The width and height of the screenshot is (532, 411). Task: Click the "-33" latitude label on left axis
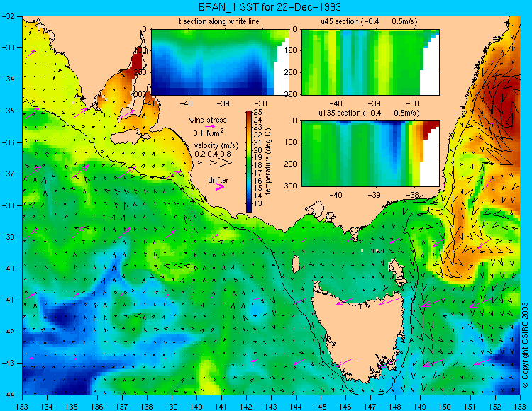[8, 47]
